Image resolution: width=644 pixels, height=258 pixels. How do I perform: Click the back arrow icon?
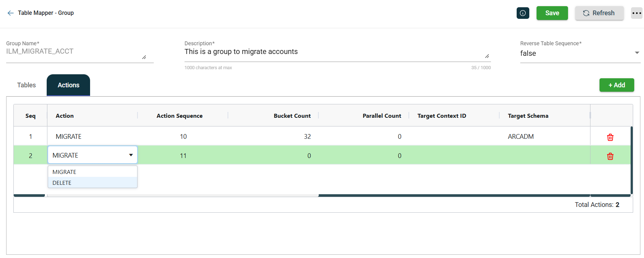point(10,13)
